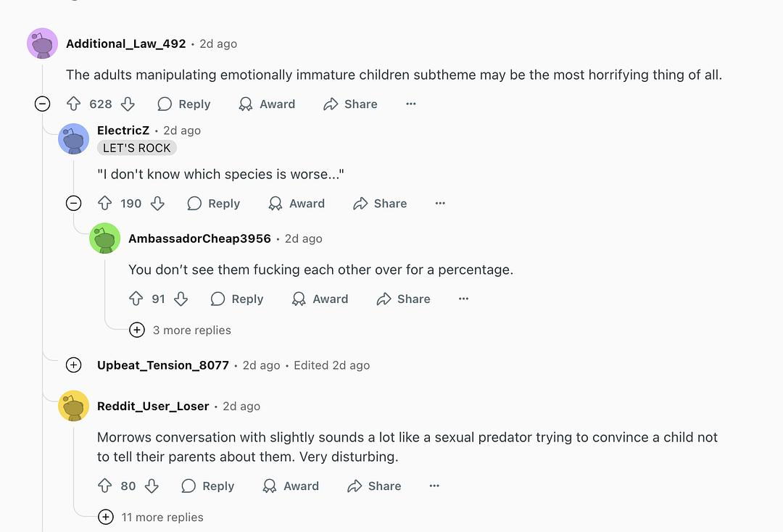
Task: Upvote ElectricZ's comment
Action: (x=104, y=204)
